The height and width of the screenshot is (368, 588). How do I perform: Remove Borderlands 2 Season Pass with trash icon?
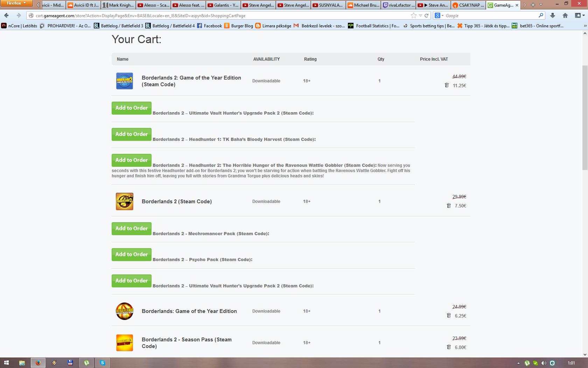[449, 347]
